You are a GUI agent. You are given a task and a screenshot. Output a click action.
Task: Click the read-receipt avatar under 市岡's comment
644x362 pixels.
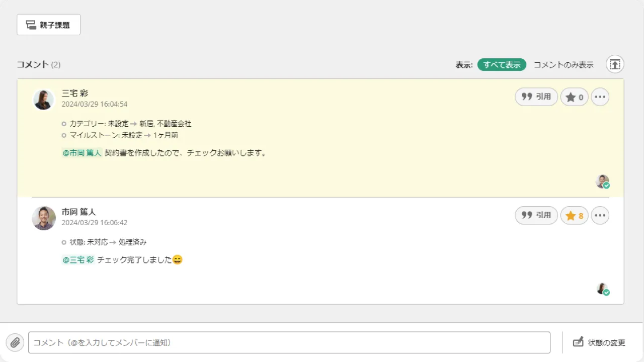pos(602,290)
